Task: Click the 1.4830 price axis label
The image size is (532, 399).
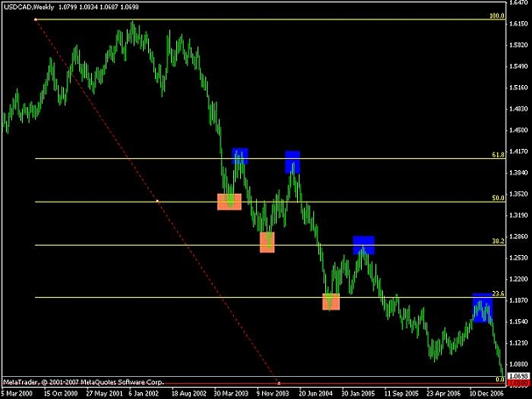Action: point(518,109)
